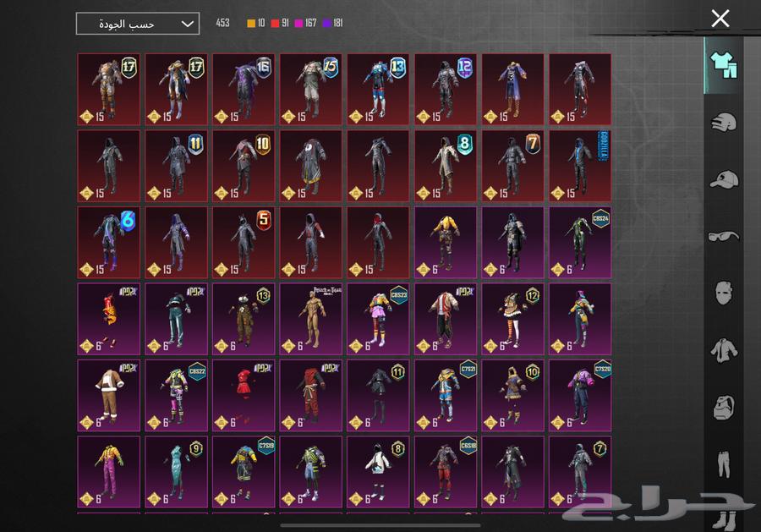Select the face mask category icon
Image resolution: width=761 pixels, height=532 pixels.
723,293
